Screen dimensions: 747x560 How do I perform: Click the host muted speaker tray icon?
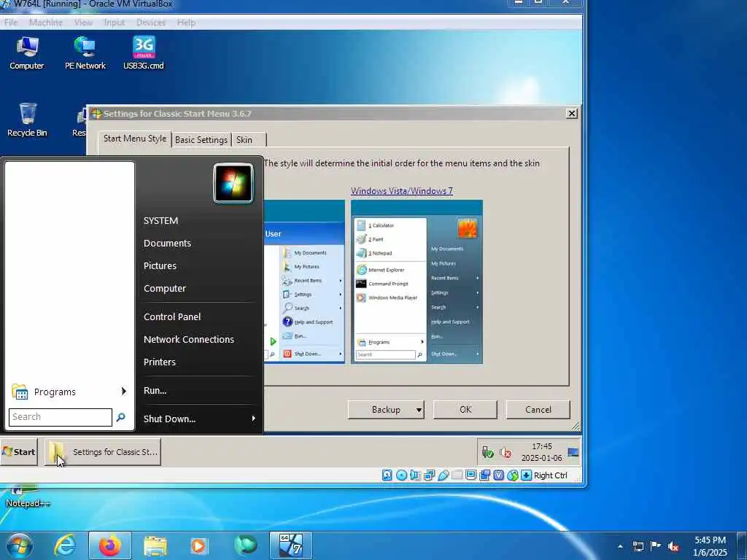673,547
